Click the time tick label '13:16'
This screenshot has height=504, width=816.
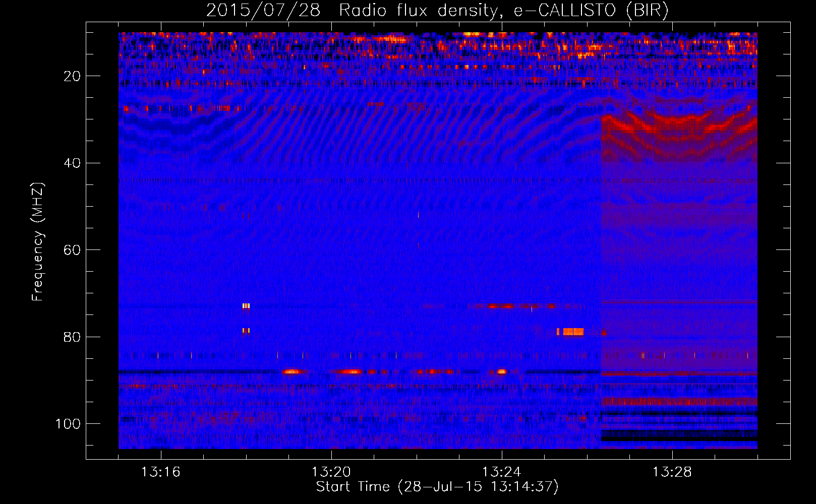click(160, 472)
